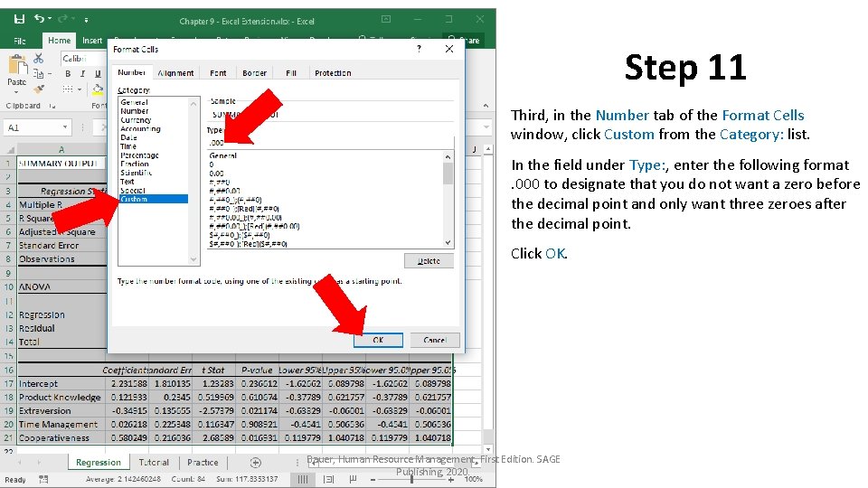Select Currency in the Category list
Image resolution: width=868 pixels, height=488 pixels.
coord(136,120)
